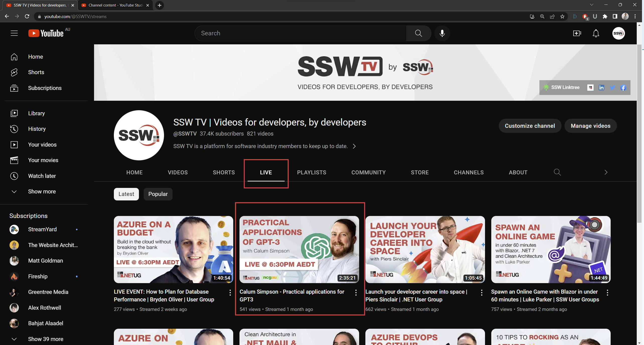Click the search magnifier button

click(x=418, y=33)
